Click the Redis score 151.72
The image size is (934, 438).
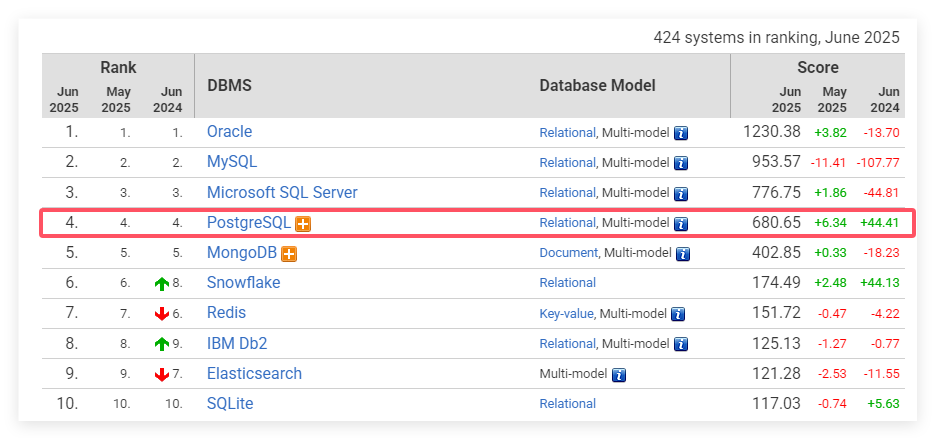pos(777,313)
